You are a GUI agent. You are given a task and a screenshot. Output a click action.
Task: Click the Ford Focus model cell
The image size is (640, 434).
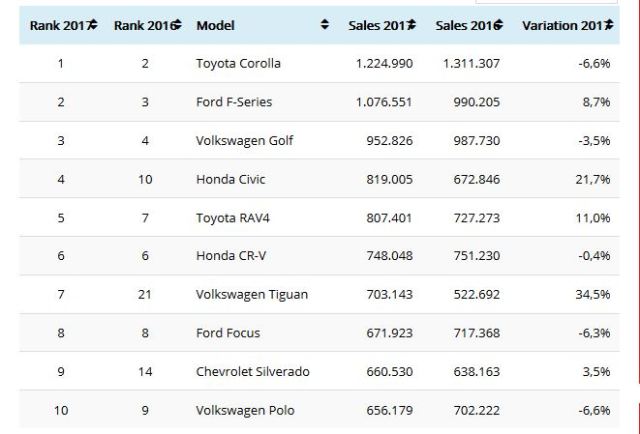[229, 333]
